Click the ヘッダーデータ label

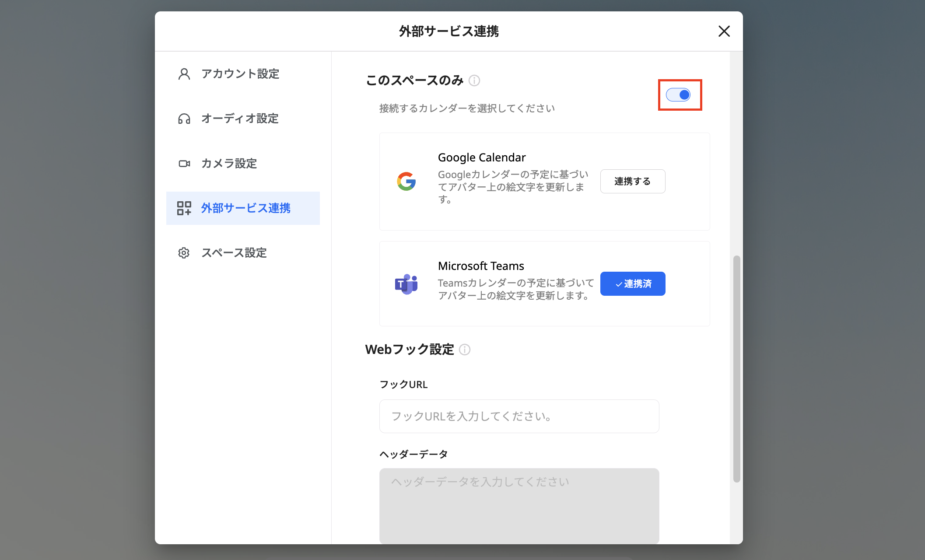(x=413, y=455)
